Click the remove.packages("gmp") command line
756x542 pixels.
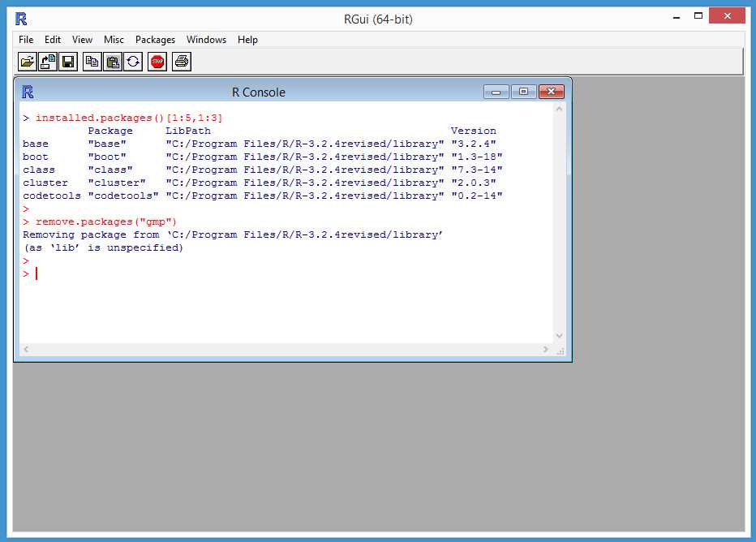pyautogui.click(x=106, y=222)
